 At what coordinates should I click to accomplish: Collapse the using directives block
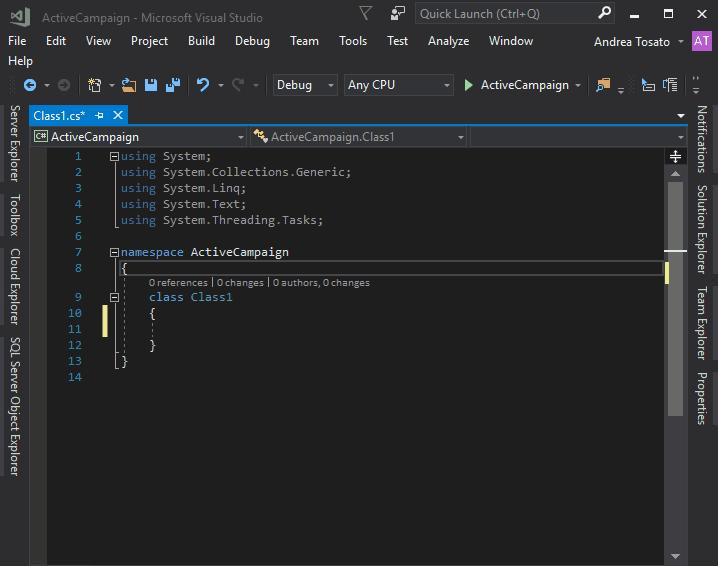coord(114,157)
